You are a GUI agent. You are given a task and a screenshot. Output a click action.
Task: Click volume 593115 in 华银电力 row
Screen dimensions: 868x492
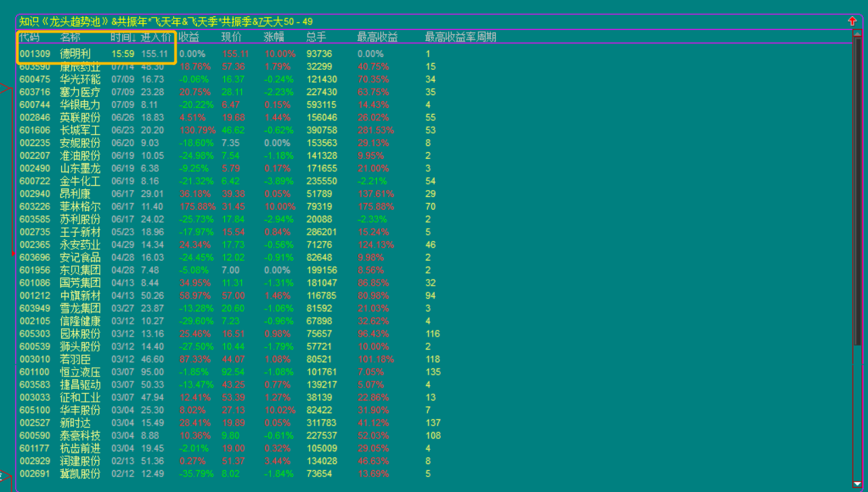tap(321, 105)
